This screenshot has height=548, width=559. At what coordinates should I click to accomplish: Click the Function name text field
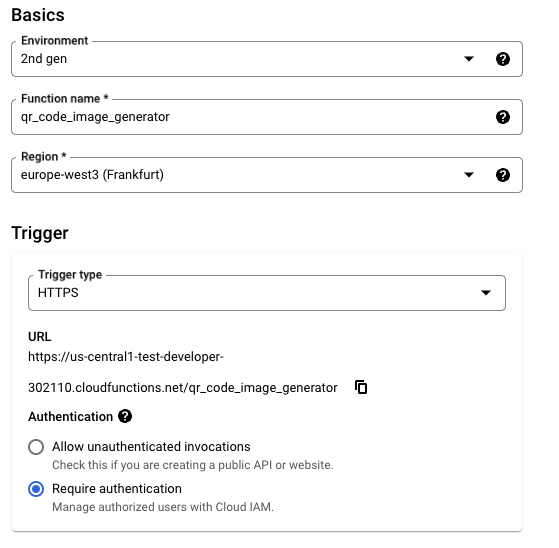(267, 117)
